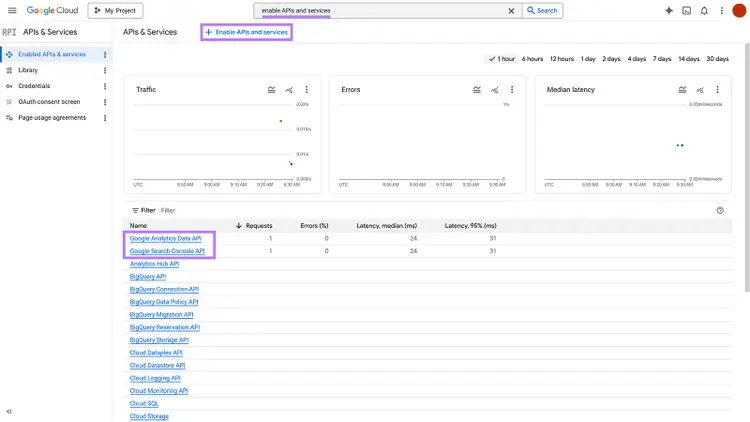Open BigQuery Storage API link
This screenshot has width=750, height=422.
(x=159, y=340)
